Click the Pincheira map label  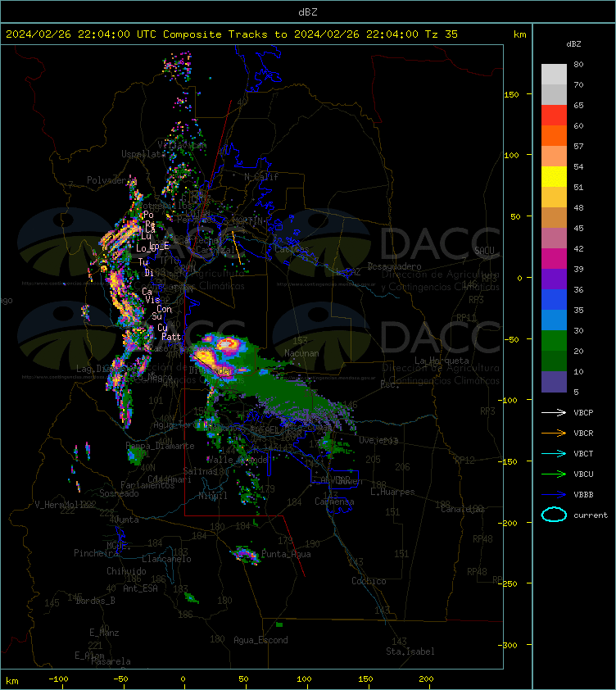click(96, 552)
